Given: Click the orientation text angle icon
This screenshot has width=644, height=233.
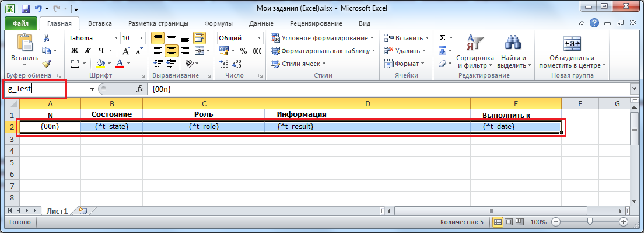Looking at the screenshot, I should [189, 64].
